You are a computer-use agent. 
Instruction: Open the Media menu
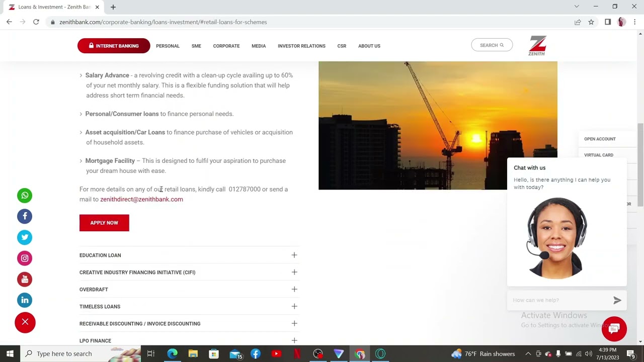coord(259,46)
